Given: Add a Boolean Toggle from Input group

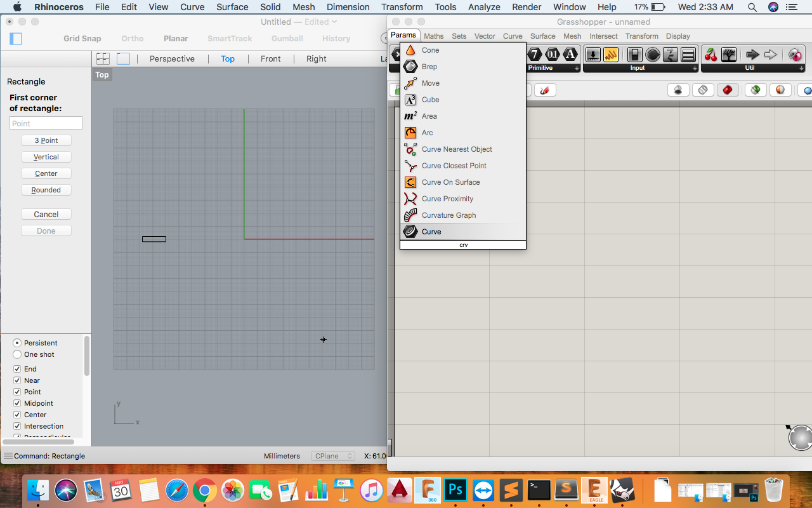Looking at the screenshot, I should click(634, 55).
